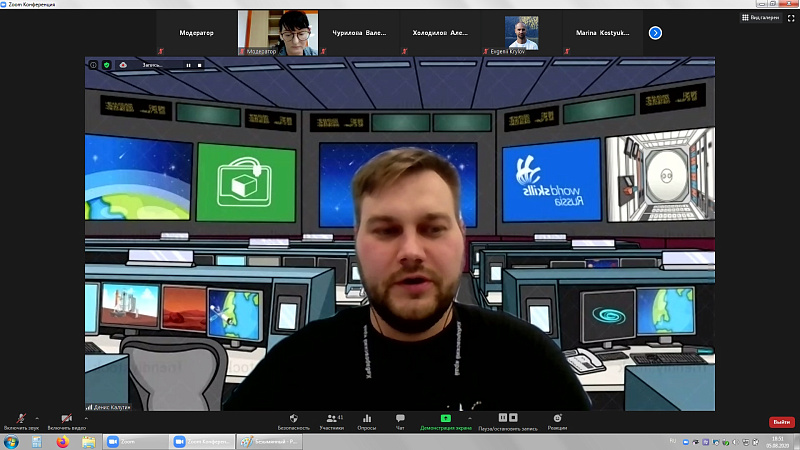This screenshot has height=450, width=800.
Task: Expand video options arrow beside camera
Action: [x=86, y=418]
